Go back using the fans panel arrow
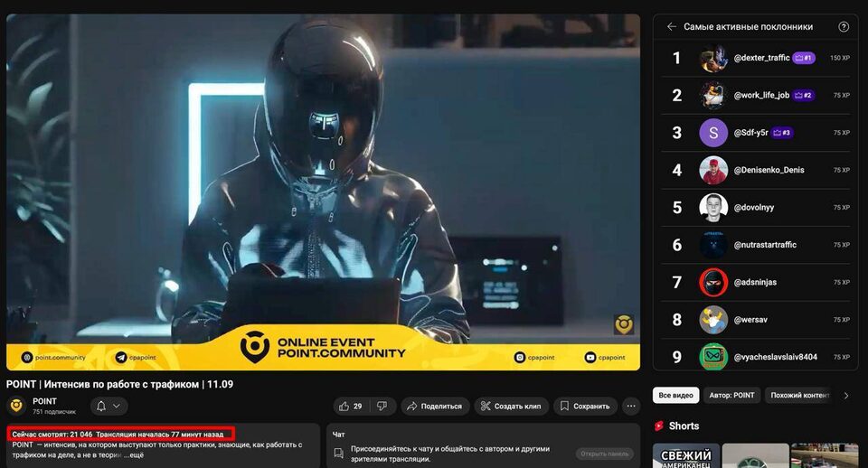868x468 pixels. coord(671,27)
